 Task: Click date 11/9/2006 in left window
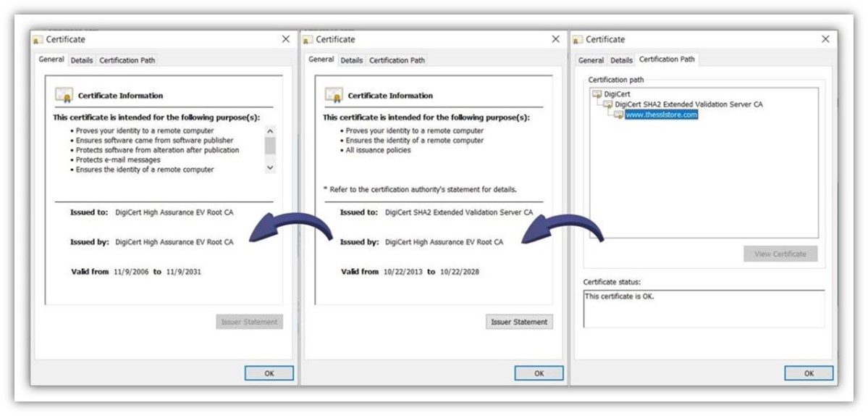coord(131,272)
